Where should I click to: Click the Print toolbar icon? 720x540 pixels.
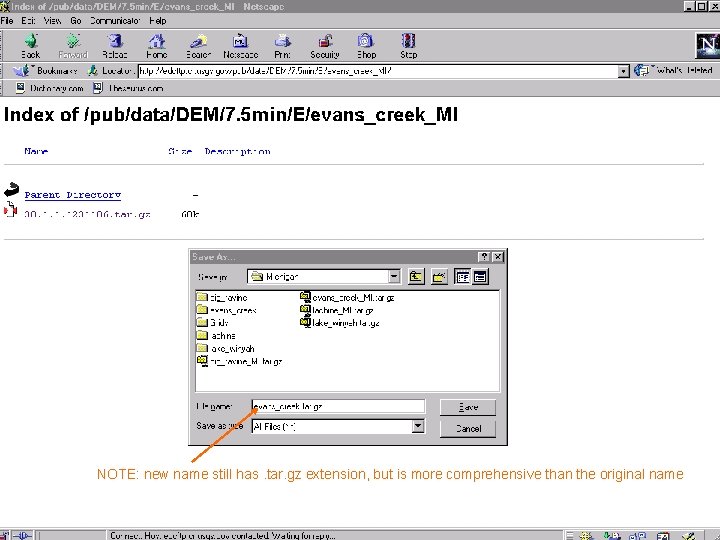click(x=282, y=46)
